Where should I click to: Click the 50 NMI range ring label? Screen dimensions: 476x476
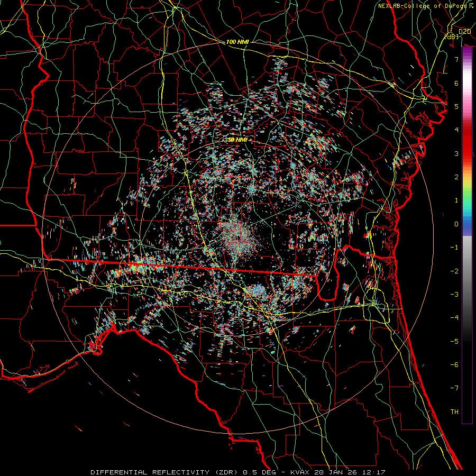click(237, 140)
